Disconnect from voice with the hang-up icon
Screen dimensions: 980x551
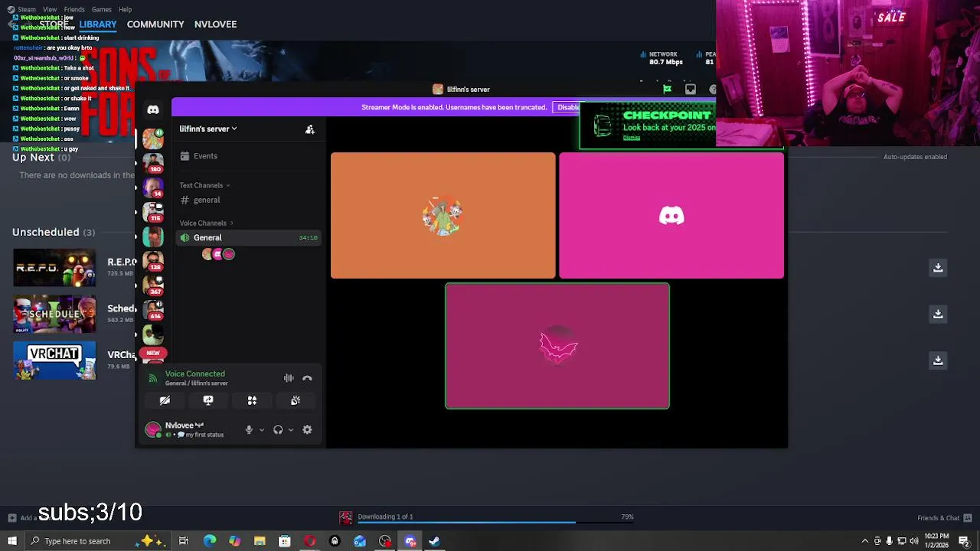(x=307, y=378)
